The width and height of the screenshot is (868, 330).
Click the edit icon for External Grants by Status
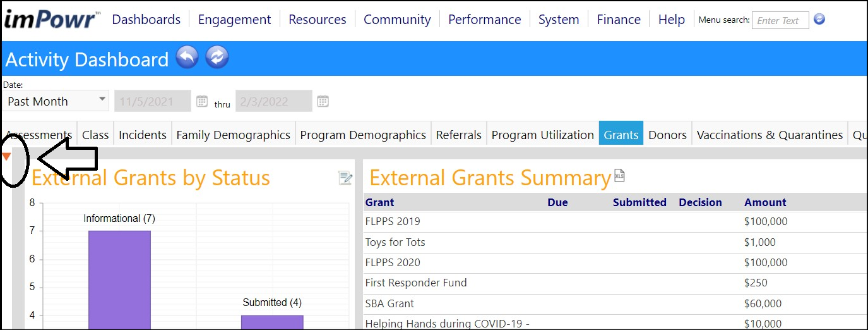tap(345, 178)
